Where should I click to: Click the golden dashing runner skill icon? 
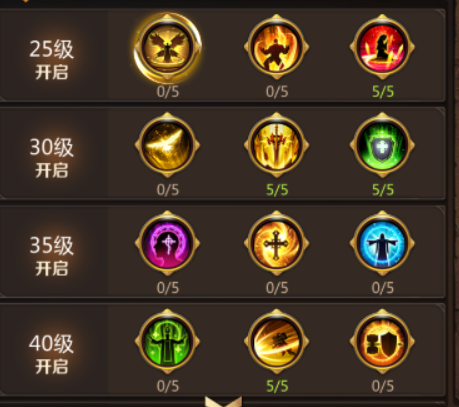click(x=276, y=341)
